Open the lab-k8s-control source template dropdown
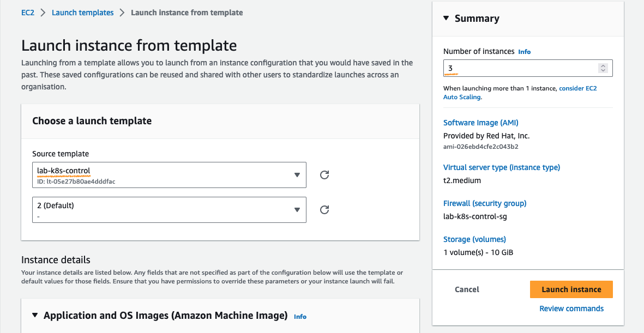644x333 pixels. pyautogui.click(x=169, y=175)
